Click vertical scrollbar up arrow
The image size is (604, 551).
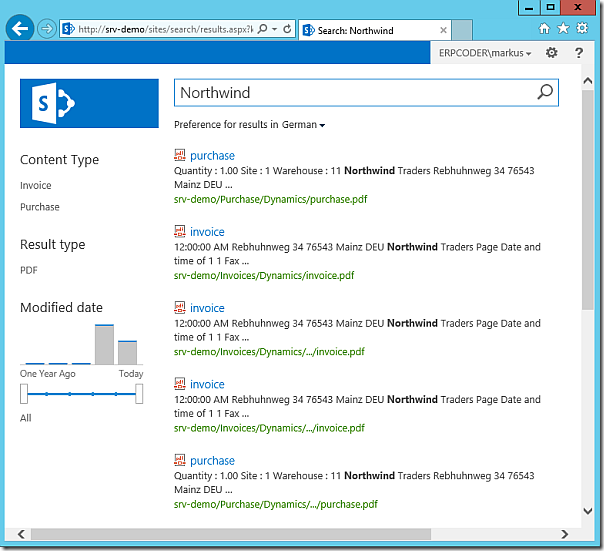click(x=587, y=81)
